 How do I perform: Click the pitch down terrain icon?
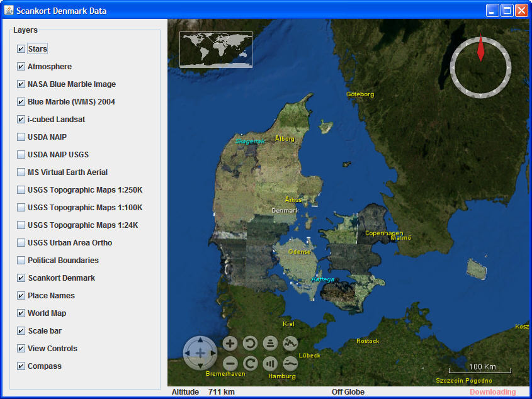pos(290,364)
